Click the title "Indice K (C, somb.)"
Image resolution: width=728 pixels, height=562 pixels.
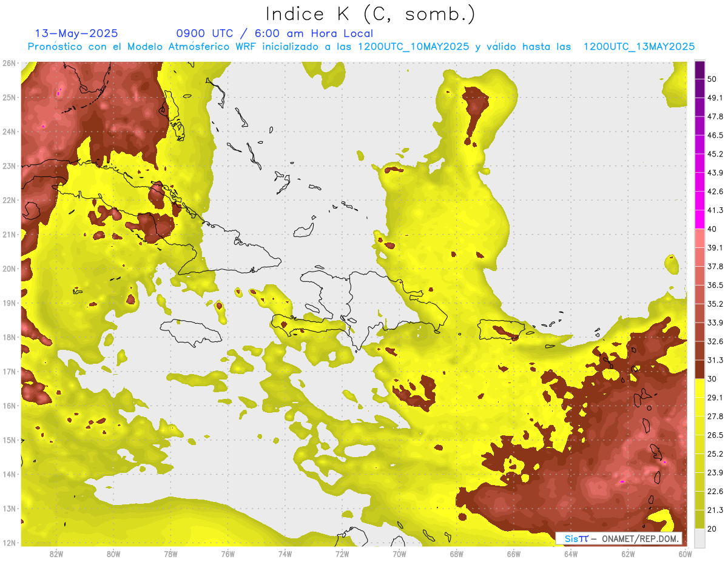click(x=371, y=15)
